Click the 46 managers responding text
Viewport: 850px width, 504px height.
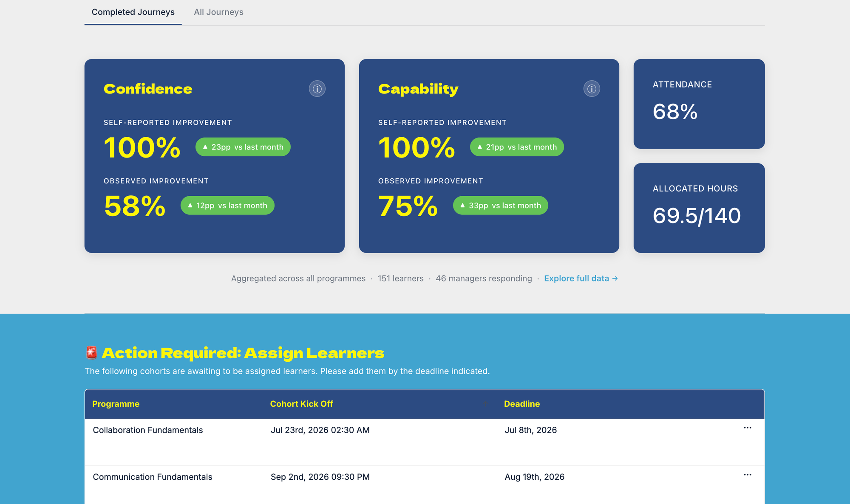point(484,279)
